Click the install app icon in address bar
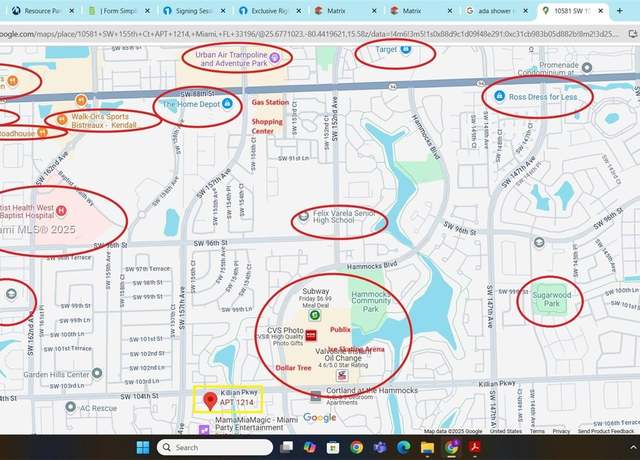This screenshot has width=640, height=460. (633, 34)
